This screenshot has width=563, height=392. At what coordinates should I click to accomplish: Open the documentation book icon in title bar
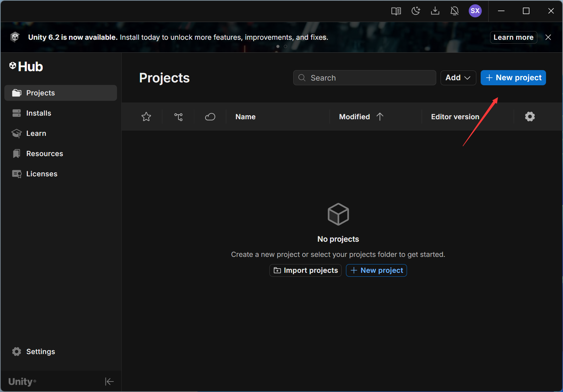(396, 11)
